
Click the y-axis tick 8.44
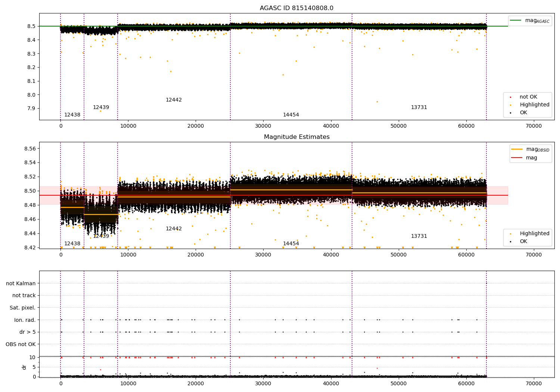(30, 234)
